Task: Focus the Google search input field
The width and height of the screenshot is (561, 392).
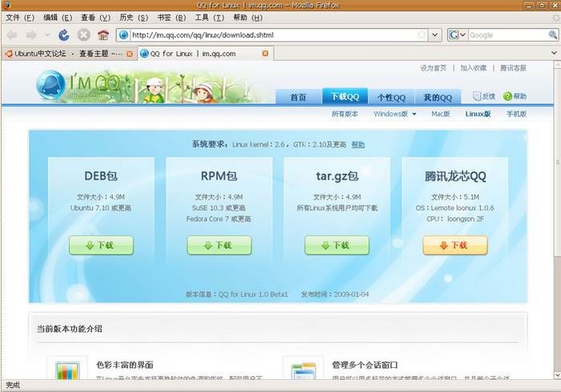Action: click(507, 35)
